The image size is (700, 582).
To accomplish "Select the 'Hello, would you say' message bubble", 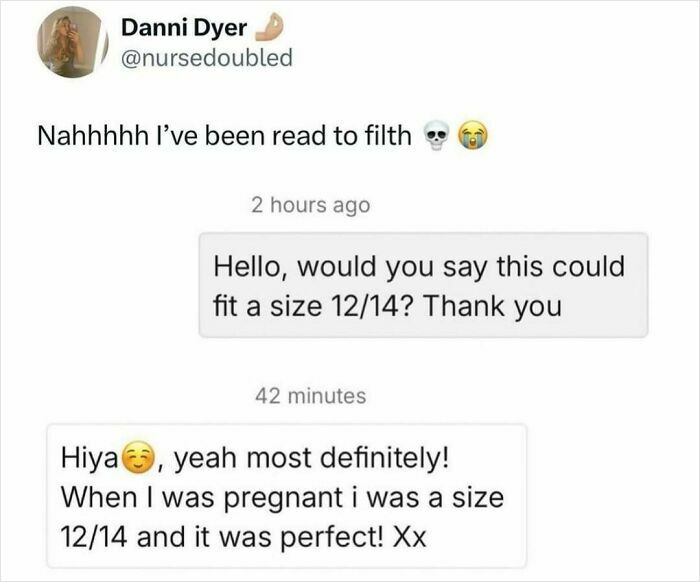I will [x=423, y=286].
